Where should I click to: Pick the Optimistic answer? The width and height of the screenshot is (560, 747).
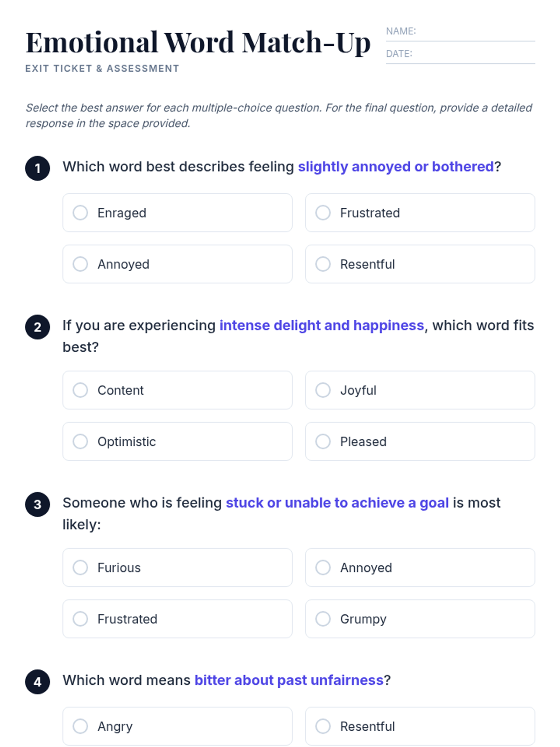coord(80,442)
